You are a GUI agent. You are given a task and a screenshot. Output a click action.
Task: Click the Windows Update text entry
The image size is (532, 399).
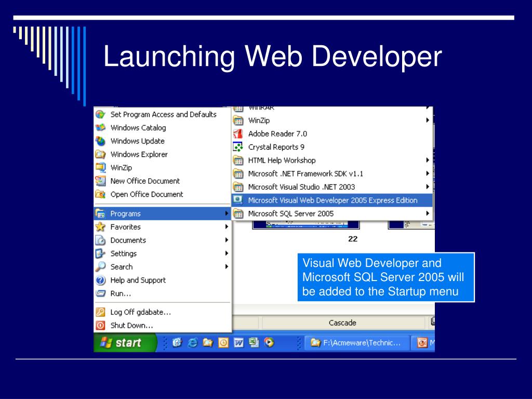137,141
